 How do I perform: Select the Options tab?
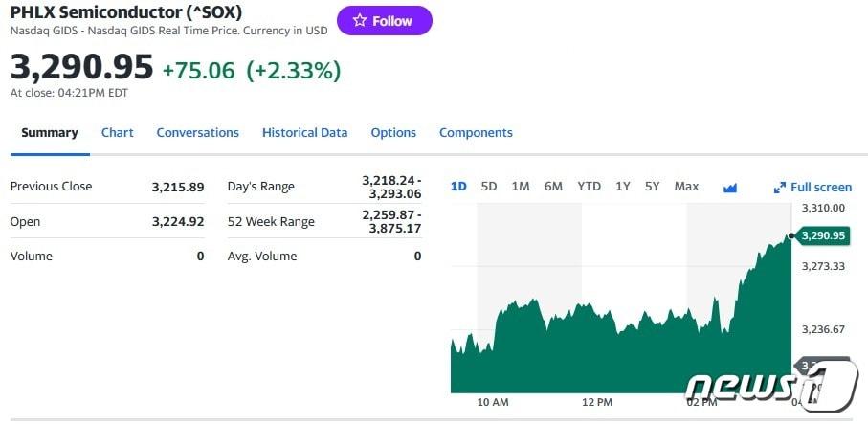click(x=393, y=133)
